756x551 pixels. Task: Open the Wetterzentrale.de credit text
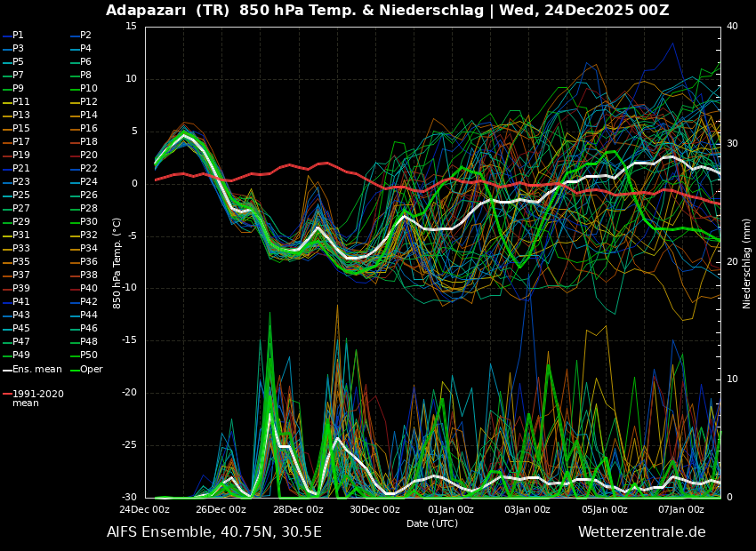coord(642,532)
